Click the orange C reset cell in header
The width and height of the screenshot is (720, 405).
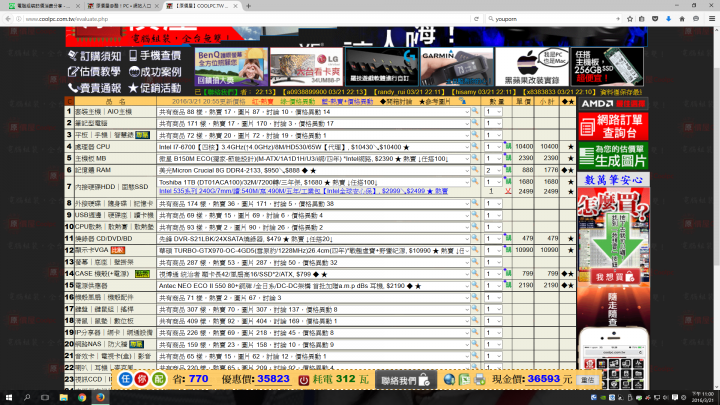(x=70, y=101)
